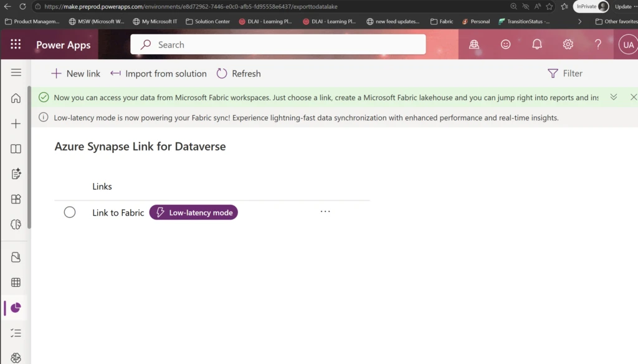Click the left navigation scrollbar
638x364 pixels.
tap(29, 157)
